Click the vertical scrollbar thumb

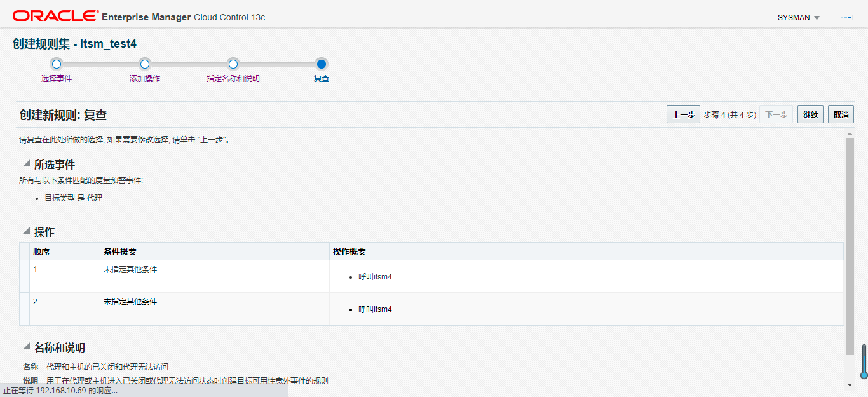coord(850,246)
